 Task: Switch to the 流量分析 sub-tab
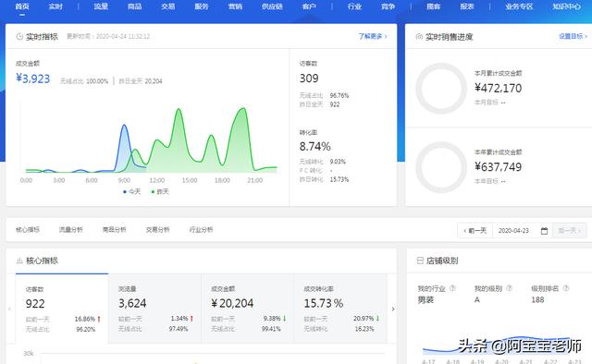[x=70, y=229]
